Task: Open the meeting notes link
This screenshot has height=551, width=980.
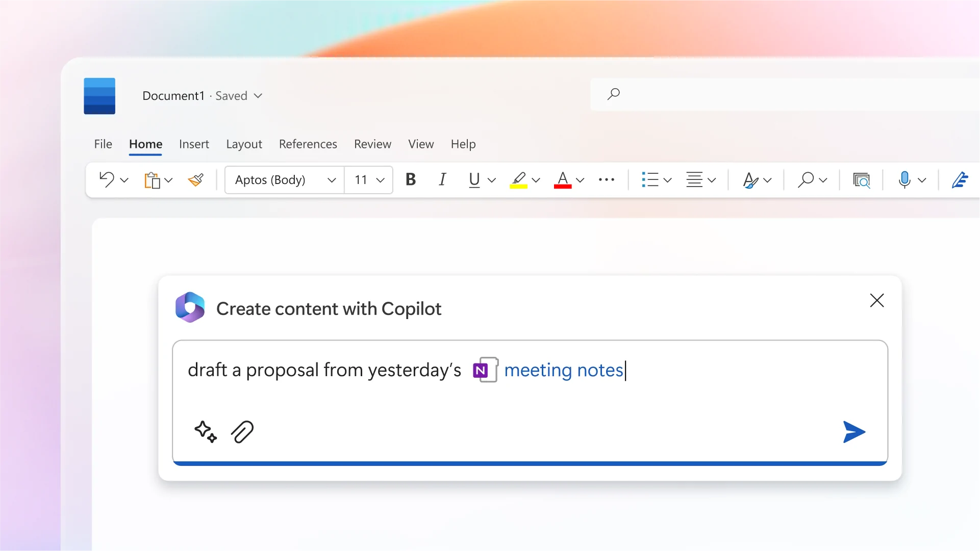Action: coord(564,370)
